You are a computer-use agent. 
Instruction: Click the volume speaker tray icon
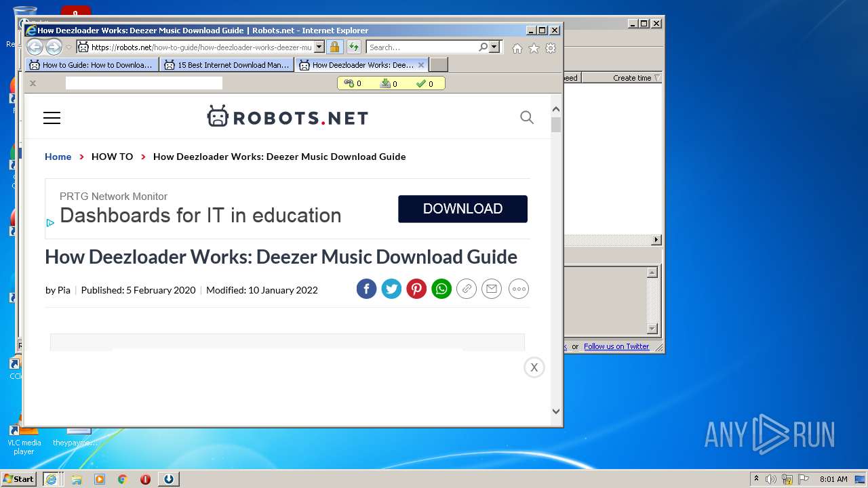click(x=771, y=479)
